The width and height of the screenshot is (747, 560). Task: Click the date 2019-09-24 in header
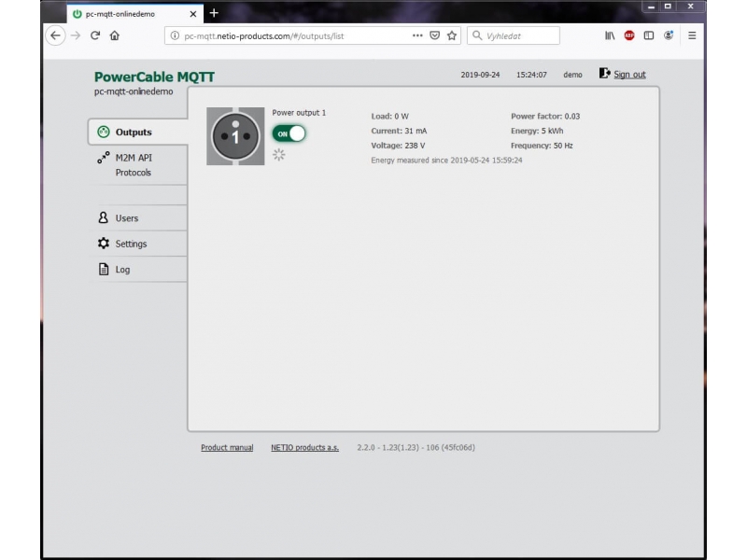click(480, 75)
